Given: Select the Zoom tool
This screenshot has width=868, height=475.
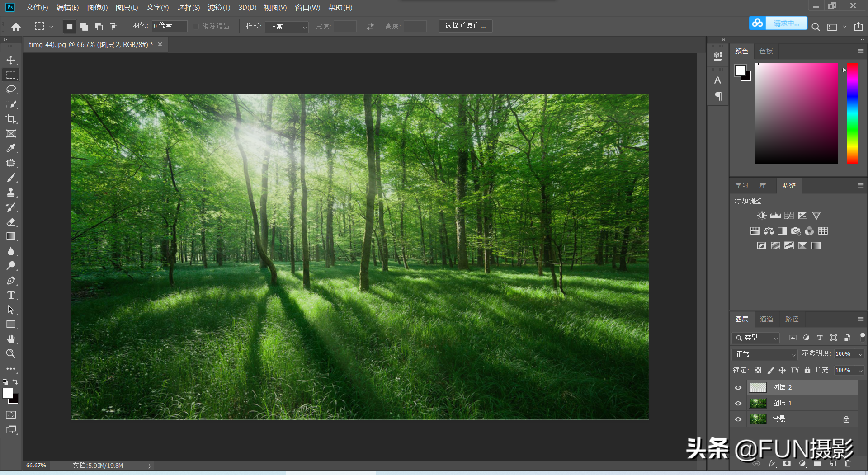Looking at the screenshot, I should click(x=11, y=354).
